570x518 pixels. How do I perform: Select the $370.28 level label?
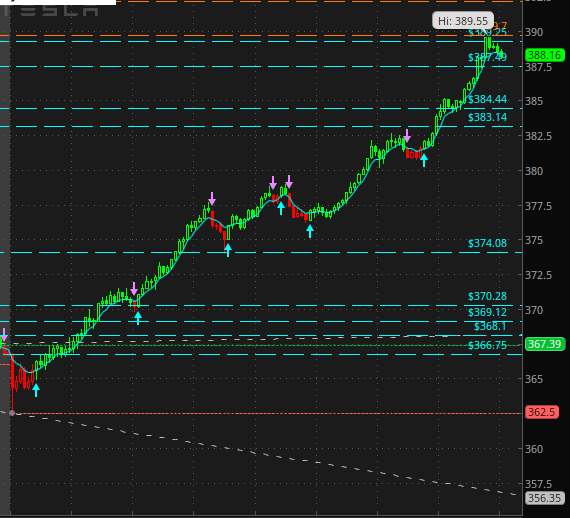pyautogui.click(x=487, y=296)
